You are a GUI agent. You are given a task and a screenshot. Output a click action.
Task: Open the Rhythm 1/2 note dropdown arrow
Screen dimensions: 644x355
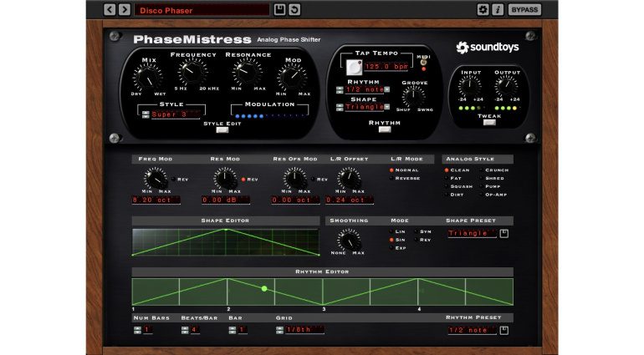pyautogui.click(x=387, y=89)
